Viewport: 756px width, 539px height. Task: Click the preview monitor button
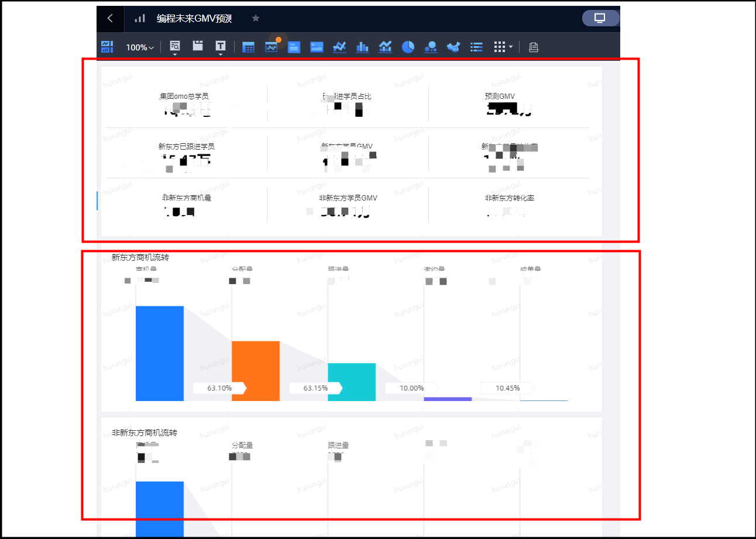pos(600,18)
